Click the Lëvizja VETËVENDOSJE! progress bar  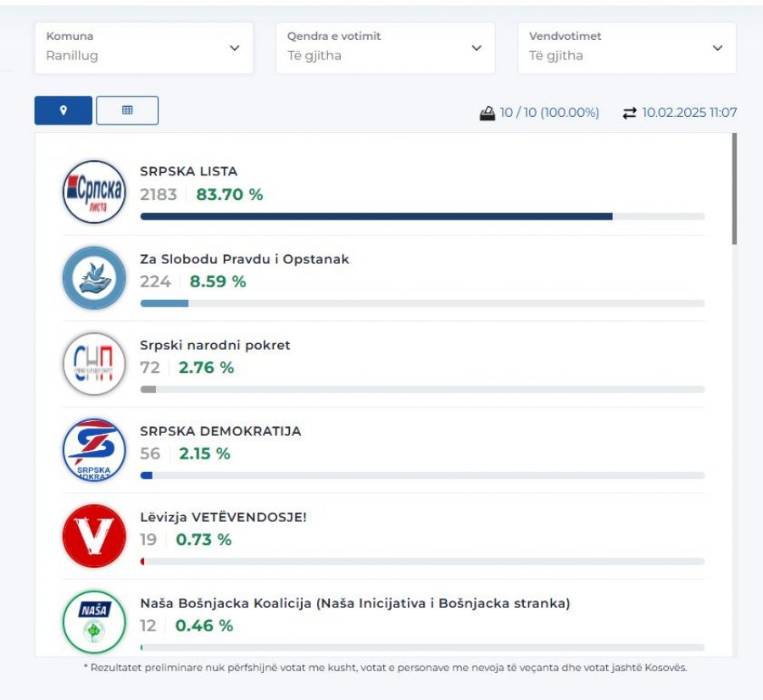click(x=422, y=561)
